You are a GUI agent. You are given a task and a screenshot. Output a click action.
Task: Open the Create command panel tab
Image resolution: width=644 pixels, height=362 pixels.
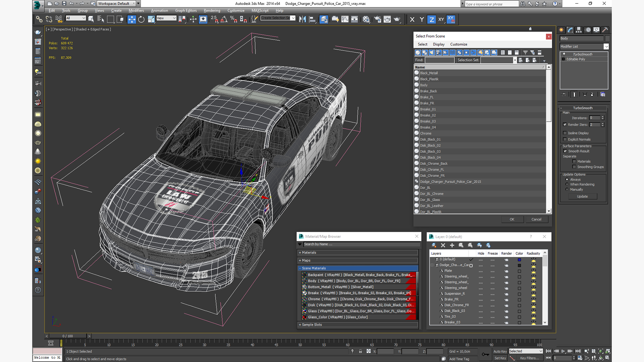click(561, 30)
